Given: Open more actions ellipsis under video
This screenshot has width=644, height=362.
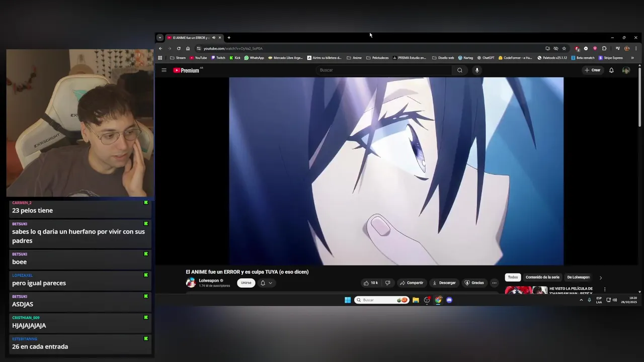Looking at the screenshot, I should pyautogui.click(x=494, y=283).
